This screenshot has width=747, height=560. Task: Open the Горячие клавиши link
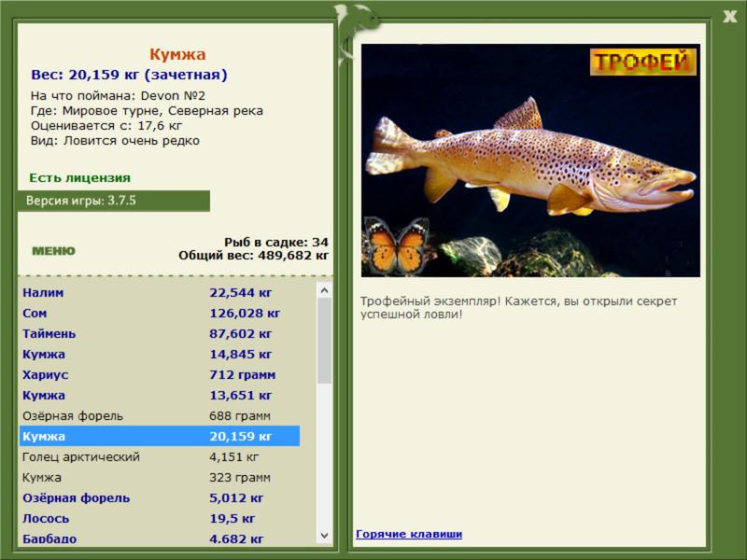click(409, 534)
